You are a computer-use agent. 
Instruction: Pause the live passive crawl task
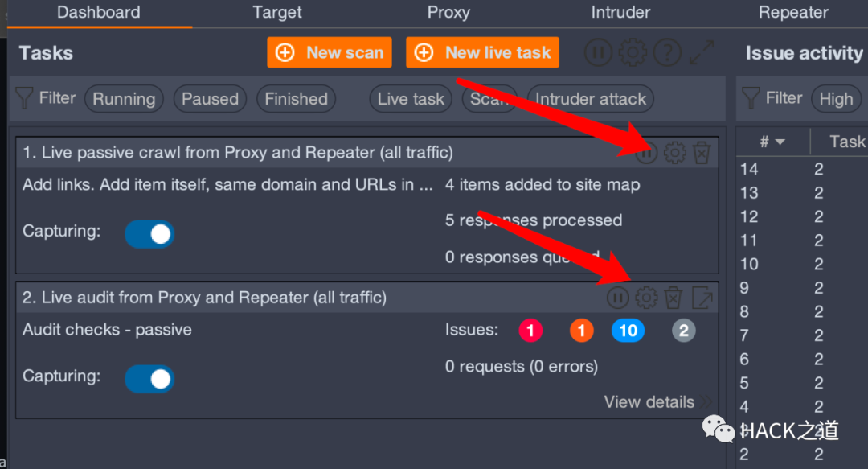646,153
